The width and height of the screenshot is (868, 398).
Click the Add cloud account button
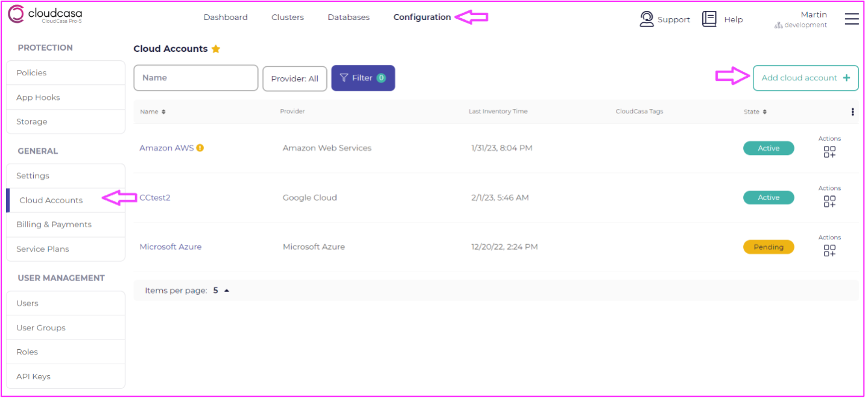[805, 78]
